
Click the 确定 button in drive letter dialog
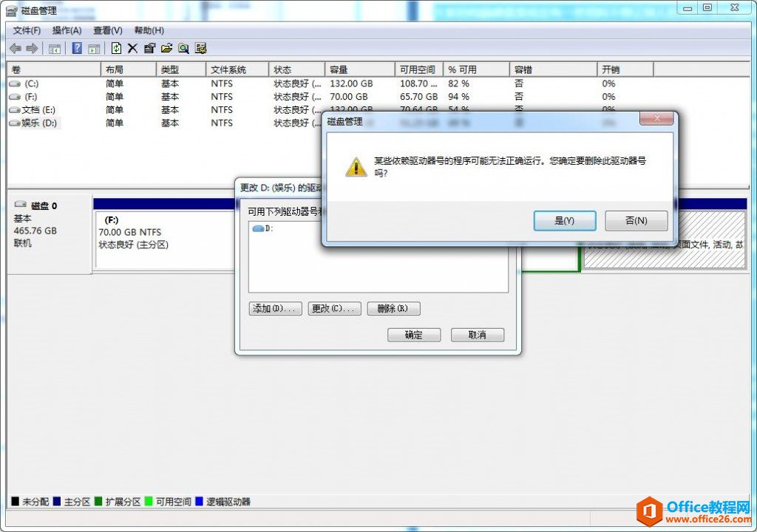click(x=414, y=335)
